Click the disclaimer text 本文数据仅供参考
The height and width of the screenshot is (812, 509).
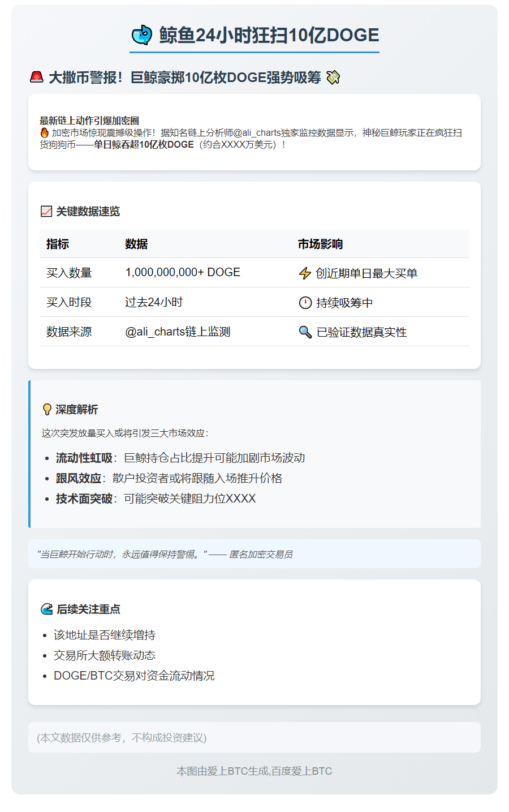pyautogui.click(x=122, y=737)
